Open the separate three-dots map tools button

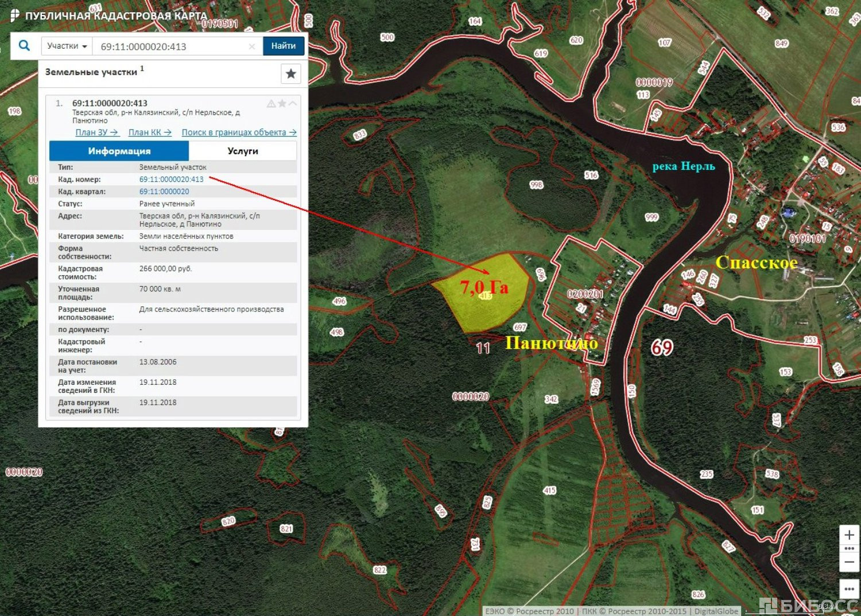850,589
